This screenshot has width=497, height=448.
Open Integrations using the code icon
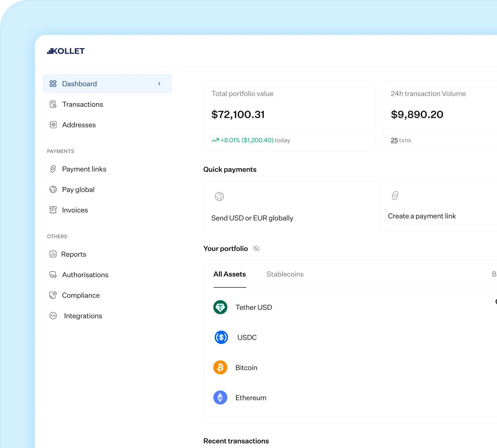(x=53, y=316)
